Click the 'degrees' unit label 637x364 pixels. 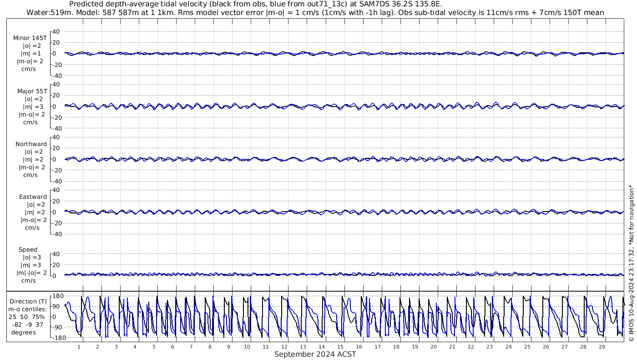pyautogui.click(x=24, y=332)
